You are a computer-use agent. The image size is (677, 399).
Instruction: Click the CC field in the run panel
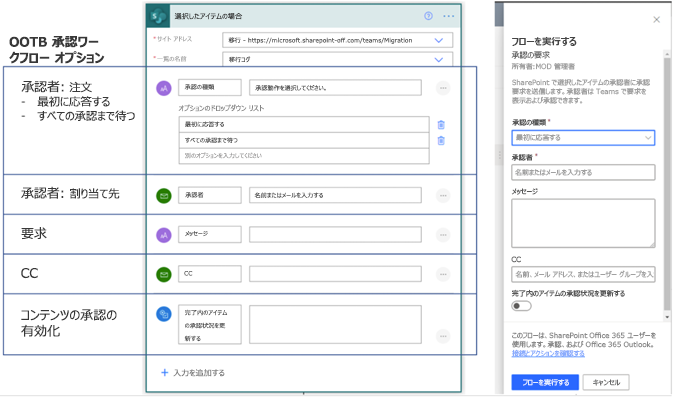pos(583,274)
